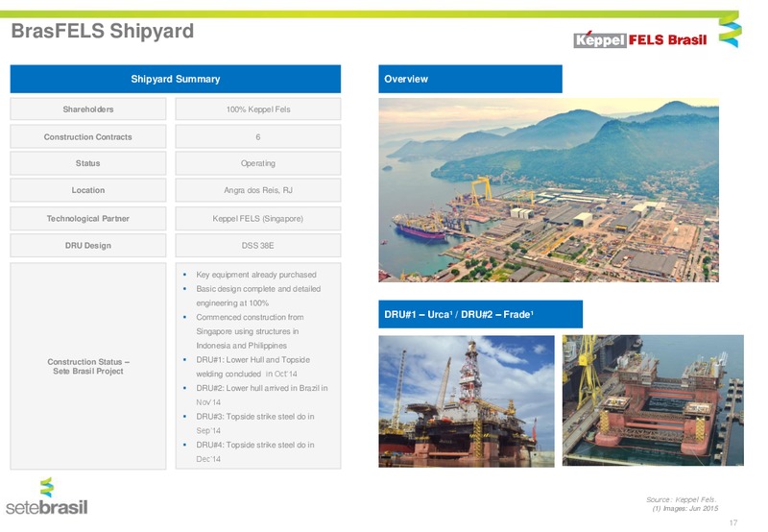Select the Angra dos Reis, RJ cell
This screenshot has width=768, height=532.
258,190
